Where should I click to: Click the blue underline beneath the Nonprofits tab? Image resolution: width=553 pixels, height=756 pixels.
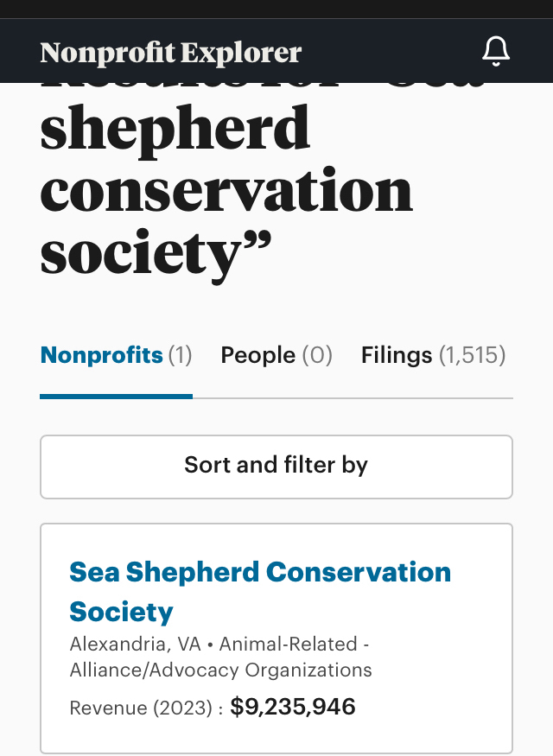click(x=116, y=397)
